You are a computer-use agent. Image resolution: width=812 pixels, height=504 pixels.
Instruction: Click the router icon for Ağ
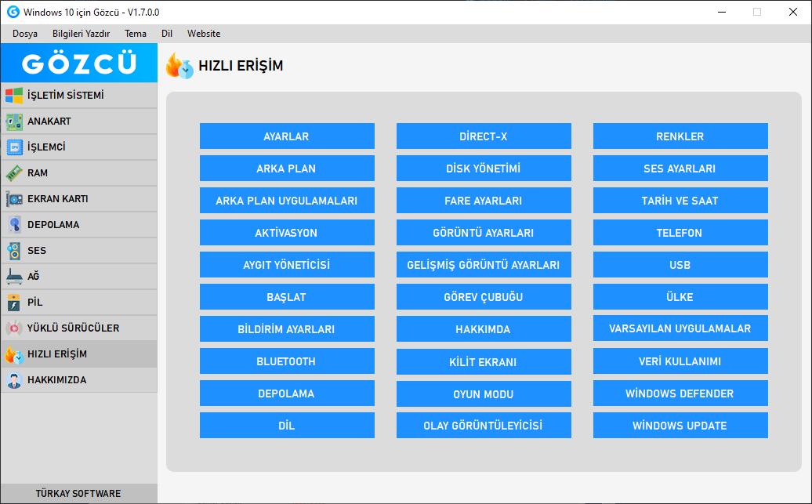pyautogui.click(x=14, y=277)
